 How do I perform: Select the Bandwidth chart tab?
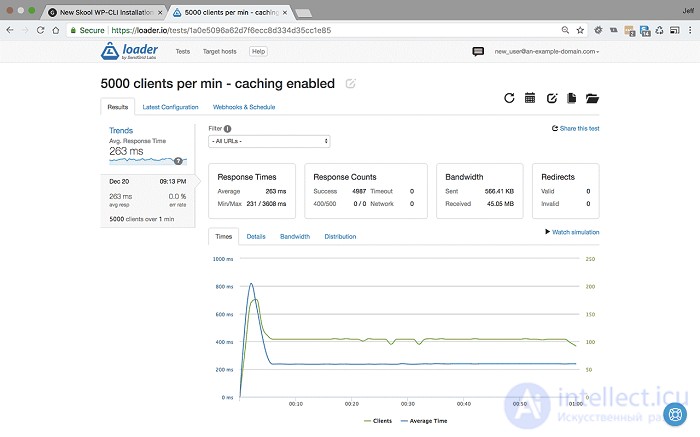(295, 237)
